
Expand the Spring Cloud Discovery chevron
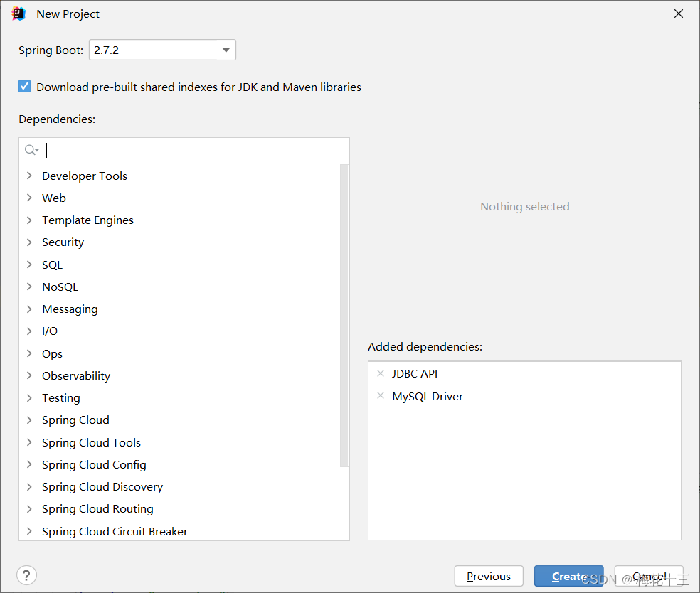click(29, 487)
